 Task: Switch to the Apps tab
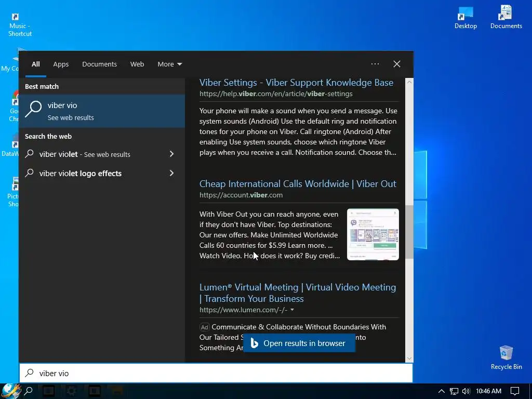coord(61,64)
